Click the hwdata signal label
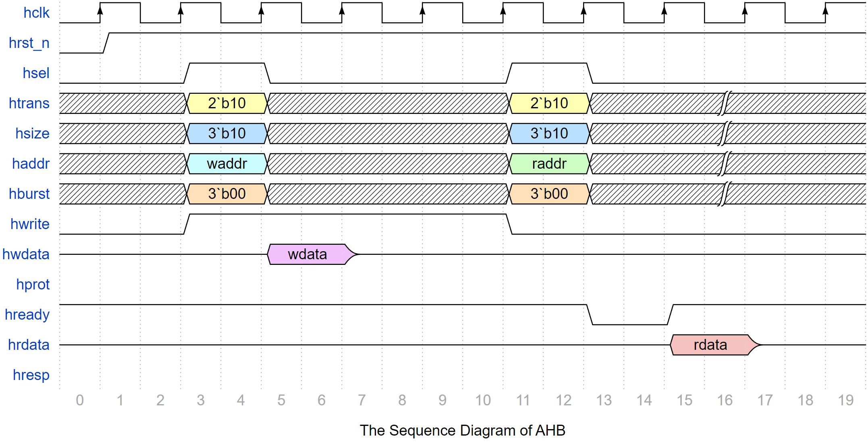The height and width of the screenshot is (442, 868). [26, 254]
